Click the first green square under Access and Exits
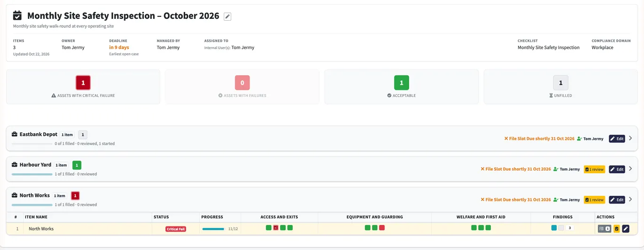Viewport: 644px width, 250px height. pos(268,228)
